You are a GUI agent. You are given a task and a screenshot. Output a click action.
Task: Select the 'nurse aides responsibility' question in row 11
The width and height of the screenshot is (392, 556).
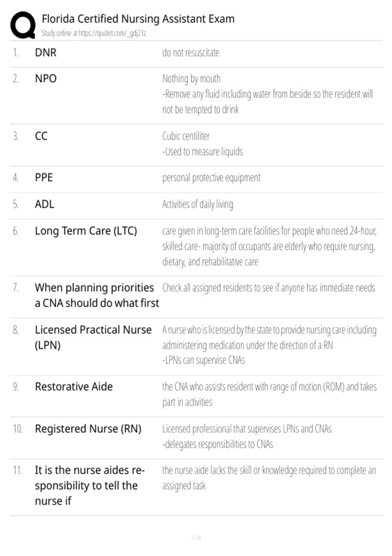tap(90, 486)
